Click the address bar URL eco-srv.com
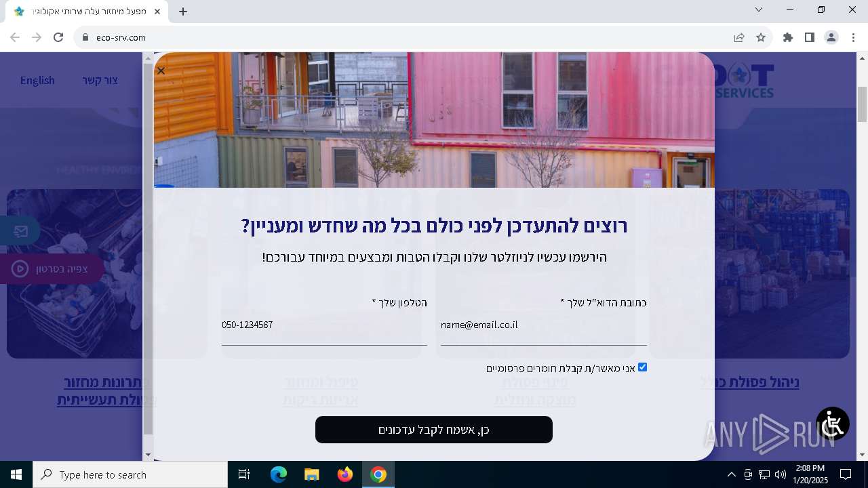The height and width of the screenshot is (488, 868). (121, 37)
